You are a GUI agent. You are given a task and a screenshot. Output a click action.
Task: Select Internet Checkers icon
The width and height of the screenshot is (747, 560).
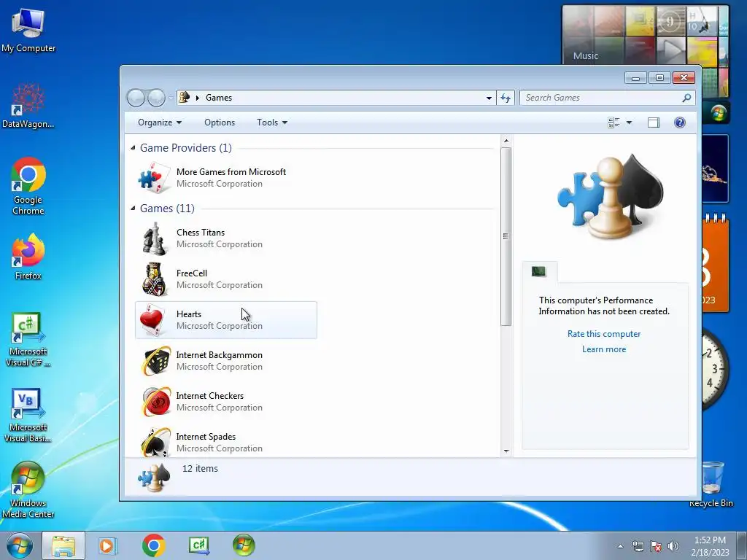156,402
